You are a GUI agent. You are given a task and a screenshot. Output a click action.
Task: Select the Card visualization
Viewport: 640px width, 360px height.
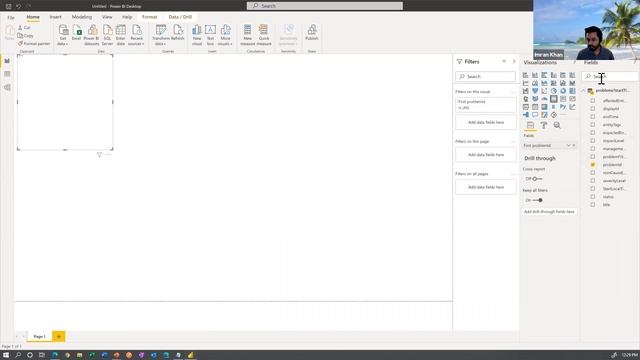click(x=553, y=99)
